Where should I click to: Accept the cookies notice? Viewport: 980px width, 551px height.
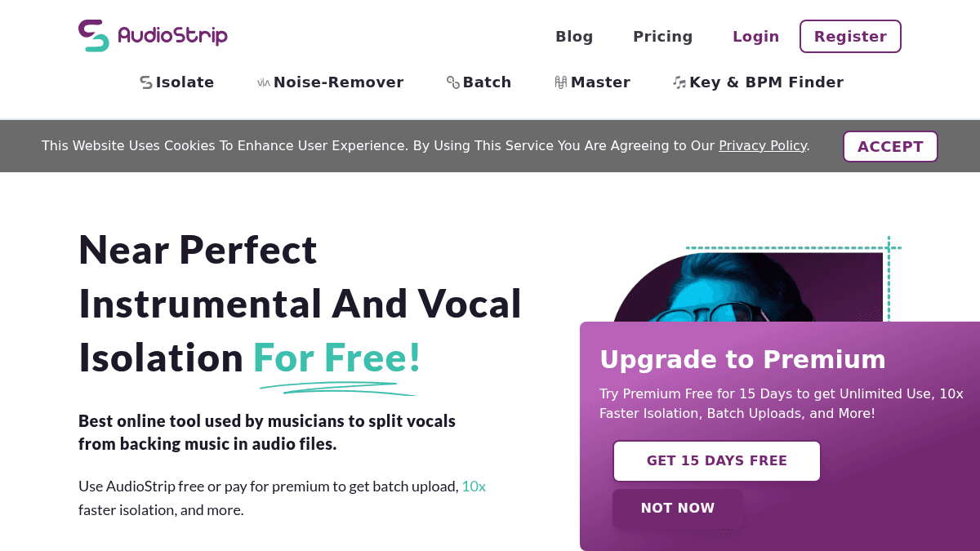click(890, 147)
